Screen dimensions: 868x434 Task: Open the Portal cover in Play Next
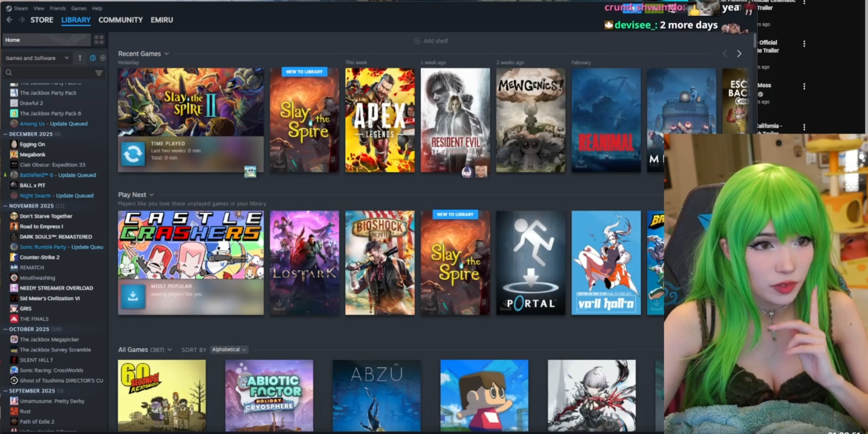coord(530,263)
